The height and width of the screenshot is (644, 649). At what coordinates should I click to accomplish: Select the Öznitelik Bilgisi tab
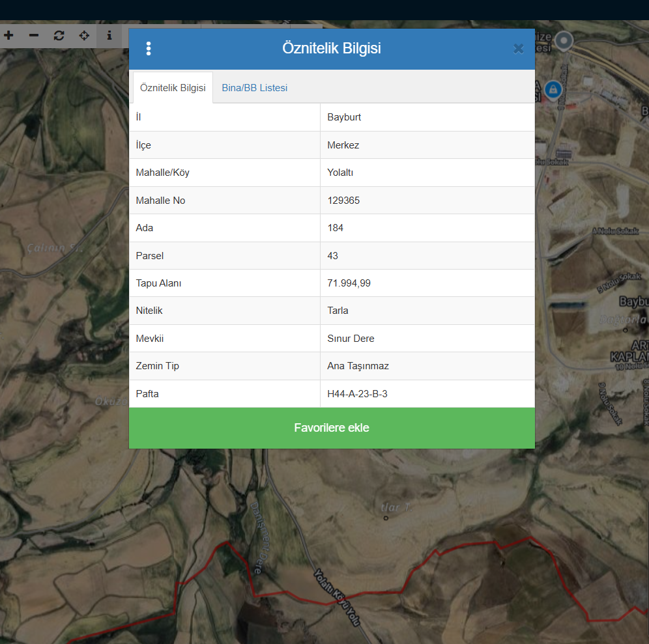[x=173, y=88]
